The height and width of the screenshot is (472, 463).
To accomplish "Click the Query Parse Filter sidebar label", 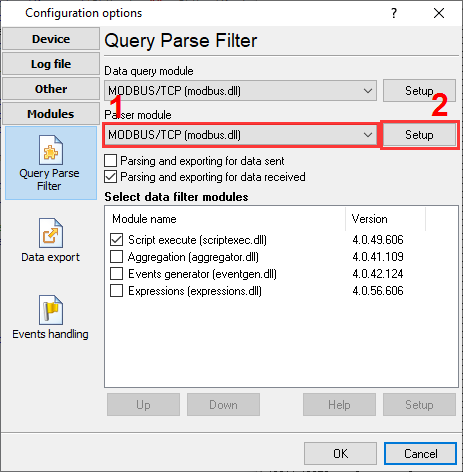I will click(49, 179).
